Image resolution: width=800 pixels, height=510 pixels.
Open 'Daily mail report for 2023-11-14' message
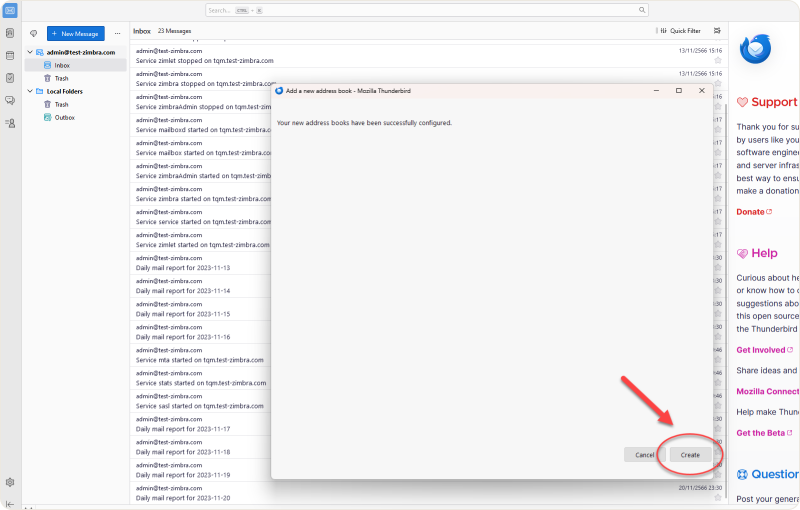click(201, 286)
